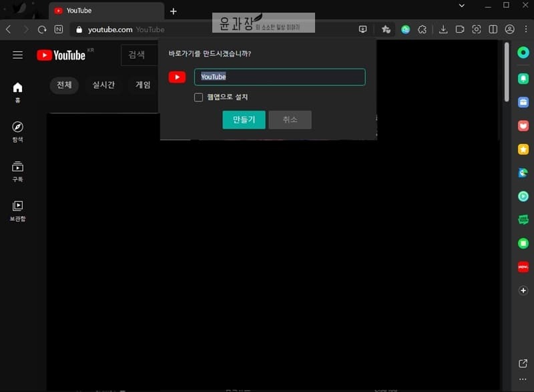The width and height of the screenshot is (534, 392).
Task: Add a sidebar app with plus icon
Action: (523, 290)
